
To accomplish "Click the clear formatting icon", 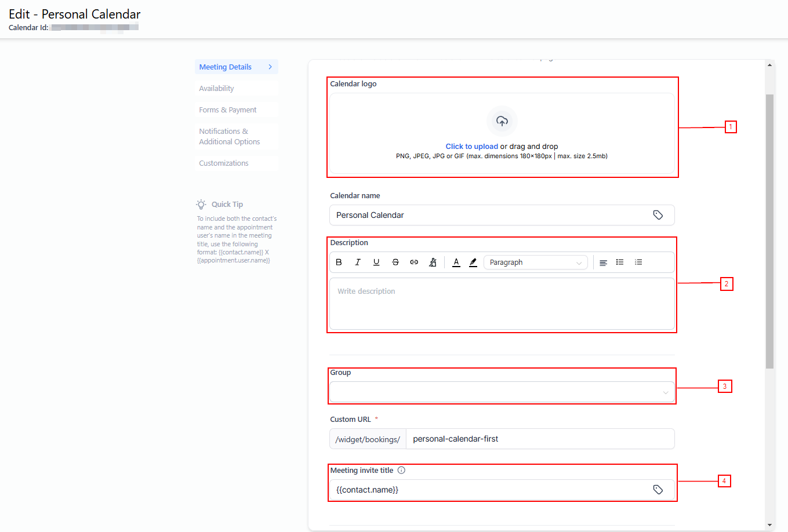I will tap(433, 263).
